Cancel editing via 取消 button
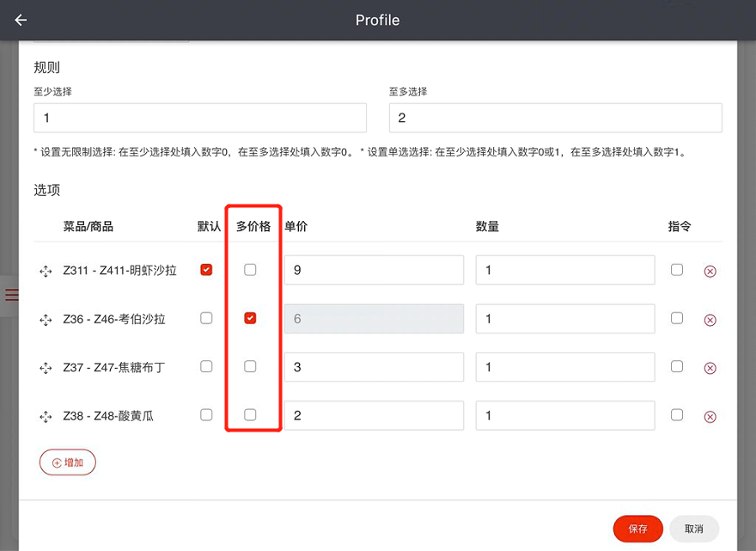The width and height of the screenshot is (756, 551). pos(694,529)
